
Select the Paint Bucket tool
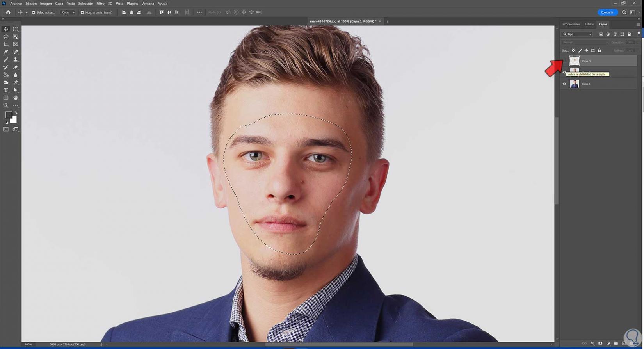[x=6, y=75]
